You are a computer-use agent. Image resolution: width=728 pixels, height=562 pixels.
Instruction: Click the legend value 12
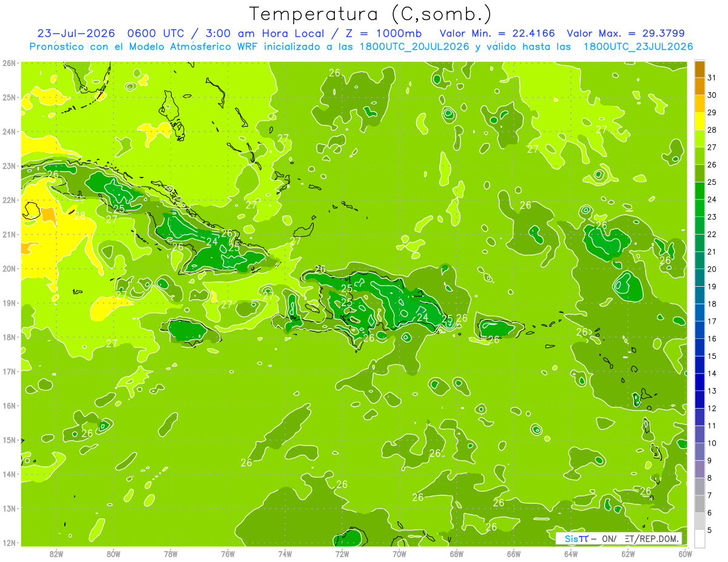[x=712, y=408]
